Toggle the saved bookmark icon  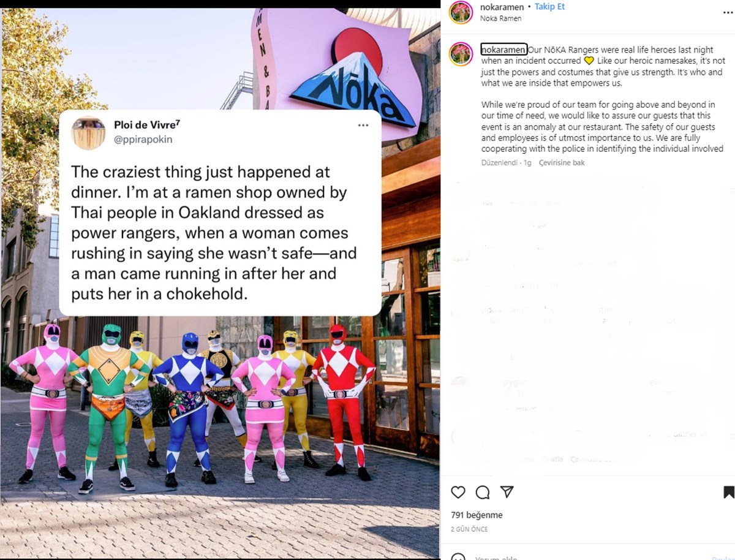[728, 492]
